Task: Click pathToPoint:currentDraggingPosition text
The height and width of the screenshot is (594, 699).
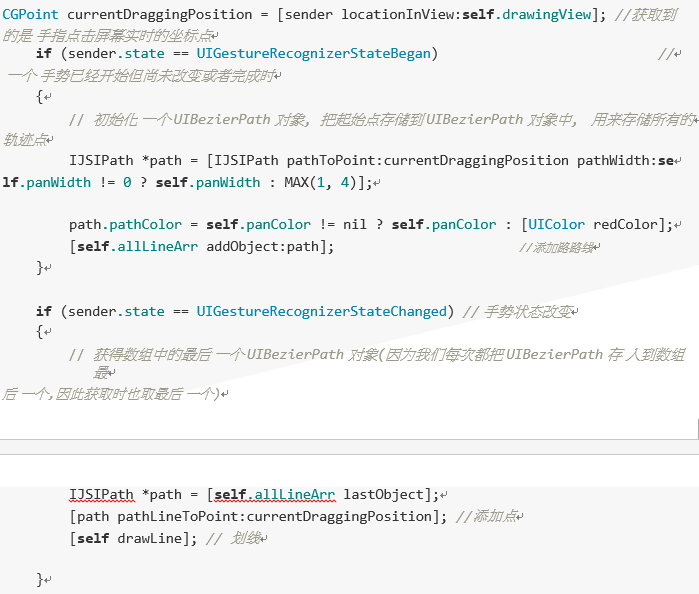Action: pos(428,161)
